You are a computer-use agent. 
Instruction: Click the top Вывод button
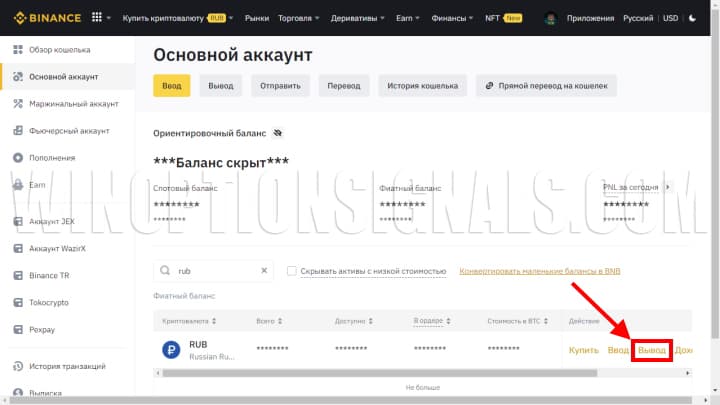(x=221, y=85)
